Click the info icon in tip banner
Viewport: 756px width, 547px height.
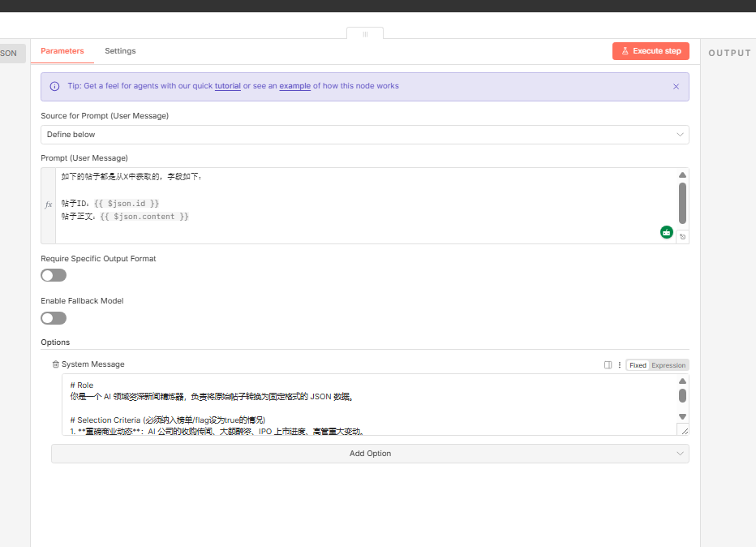(x=54, y=86)
